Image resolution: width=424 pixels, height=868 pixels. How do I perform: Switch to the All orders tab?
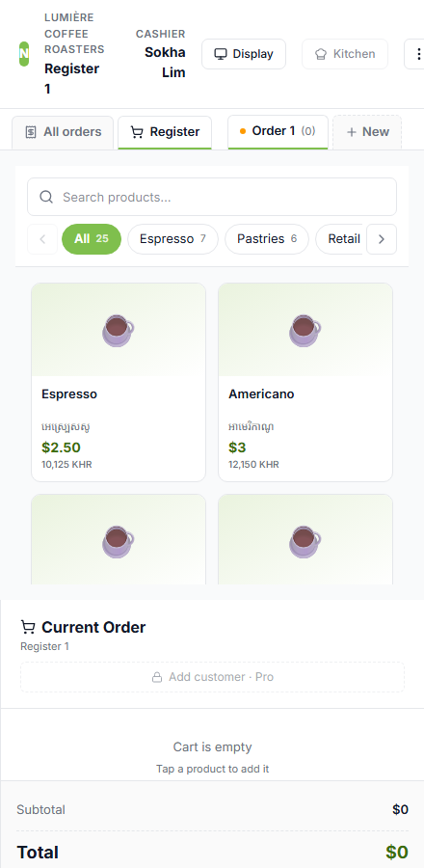click(x=63, y=132)
